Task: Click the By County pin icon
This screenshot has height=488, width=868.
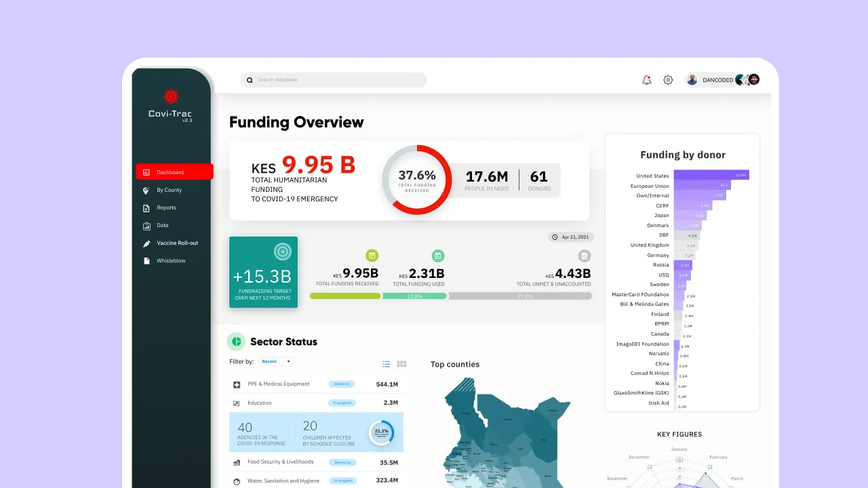Action: click(146, 190)
